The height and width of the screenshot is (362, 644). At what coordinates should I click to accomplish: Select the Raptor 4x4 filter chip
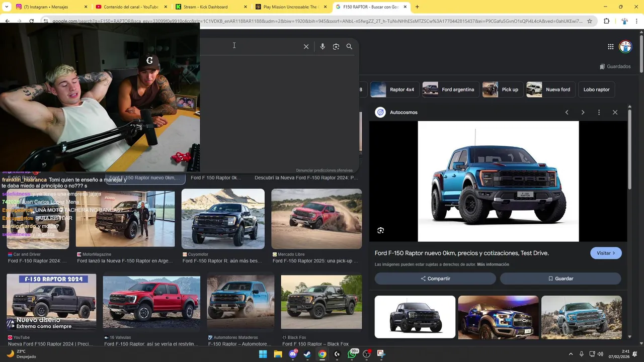(394, 89)
